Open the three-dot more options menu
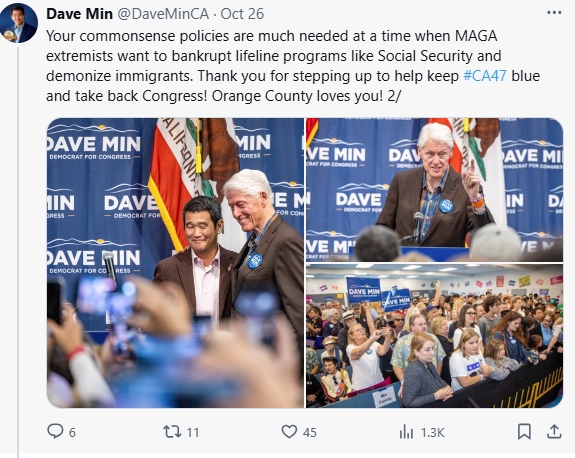This screenshot has width=575, height=458. [554, 13]
